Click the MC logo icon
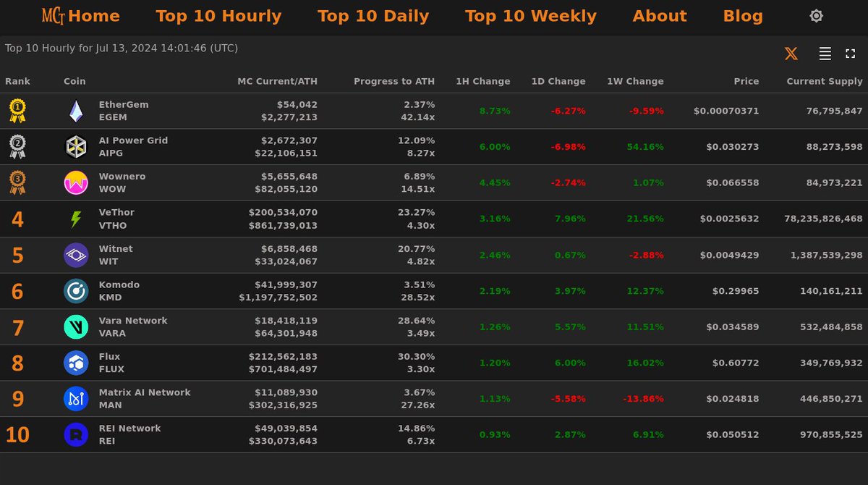Viewport: 868px width, 485px height. [x=54, y=16]
